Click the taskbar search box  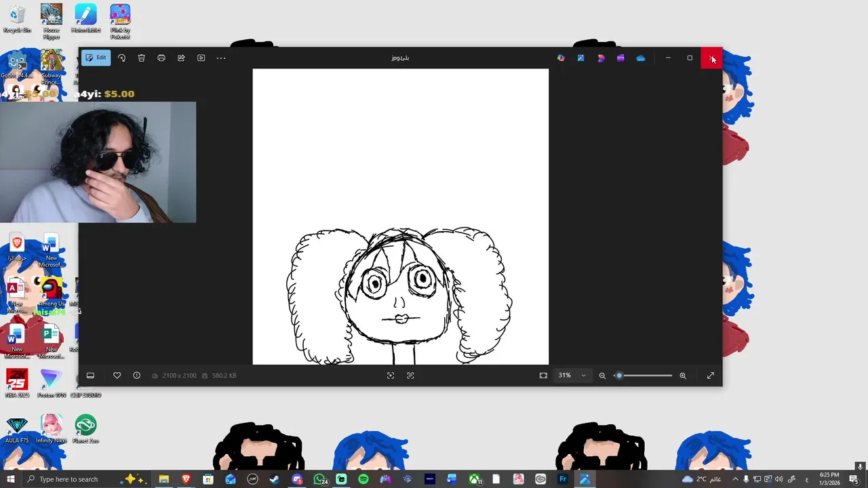[86, 479]
